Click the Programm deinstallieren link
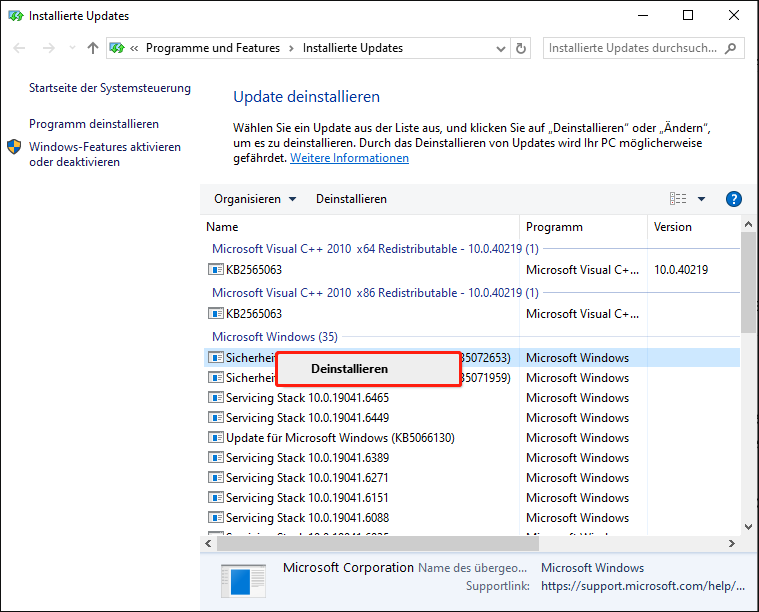Image resolution: width=759 pixels, height=612 pixels. pos(94,124)
